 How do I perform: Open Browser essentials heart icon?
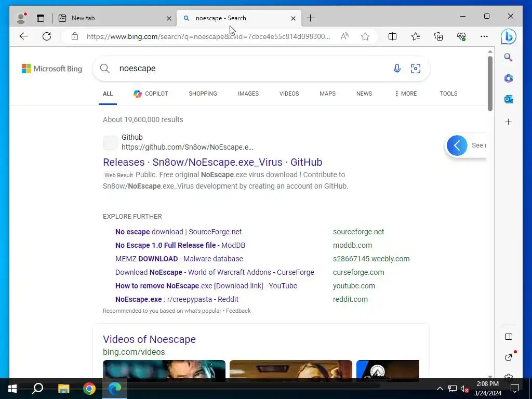point(461,36)
